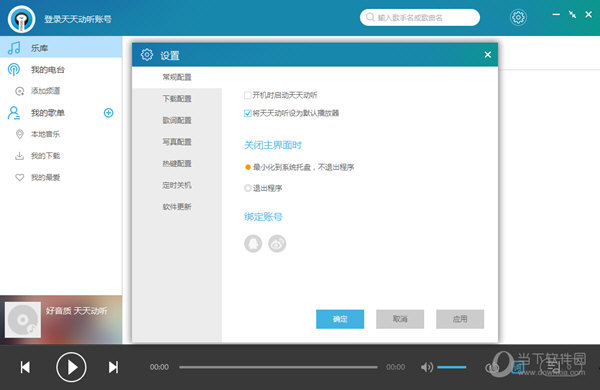Image resolution: width=600 pixels, height=390 pixels.
Task: Adjust the blue volume slider
Action: coord(452,367)
